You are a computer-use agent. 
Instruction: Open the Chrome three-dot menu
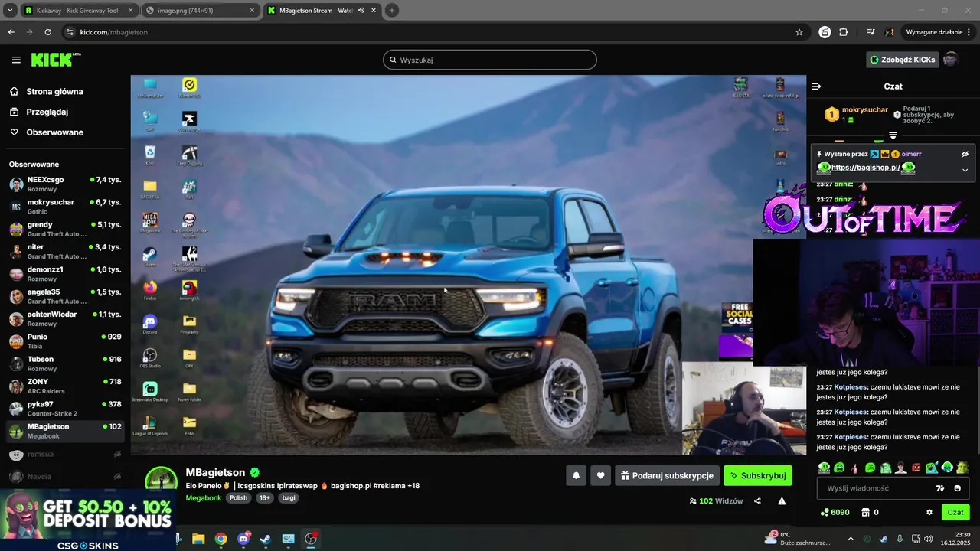coord(969,32)
